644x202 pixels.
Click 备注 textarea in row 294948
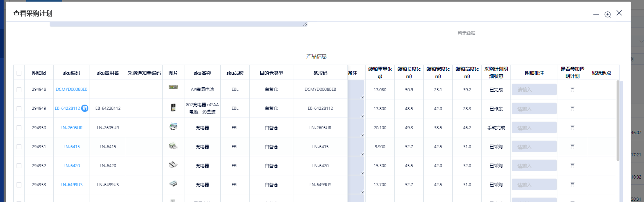pyautogui.click(x=356, y=89)
